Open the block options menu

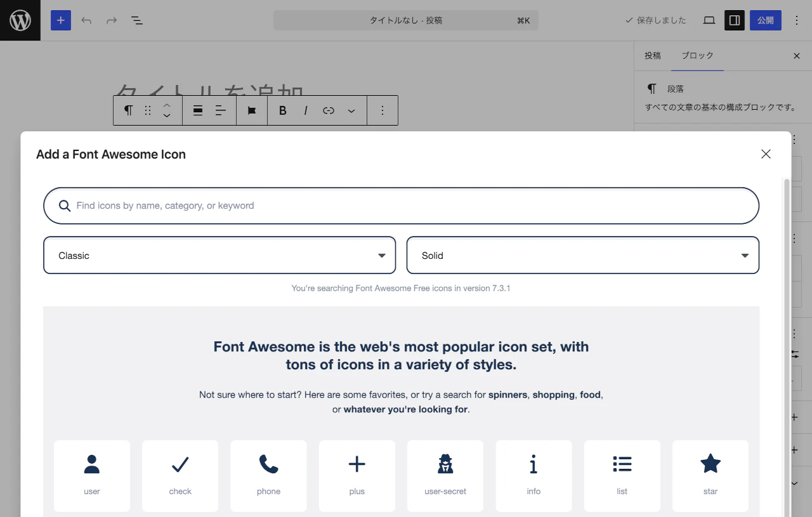click(383, 110)
